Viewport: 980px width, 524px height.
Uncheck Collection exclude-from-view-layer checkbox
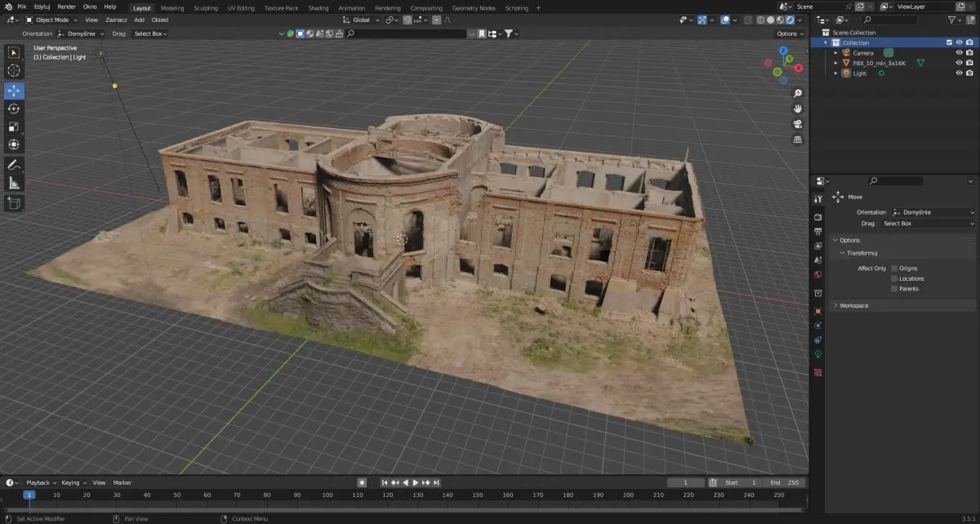(x=949, y=42)
